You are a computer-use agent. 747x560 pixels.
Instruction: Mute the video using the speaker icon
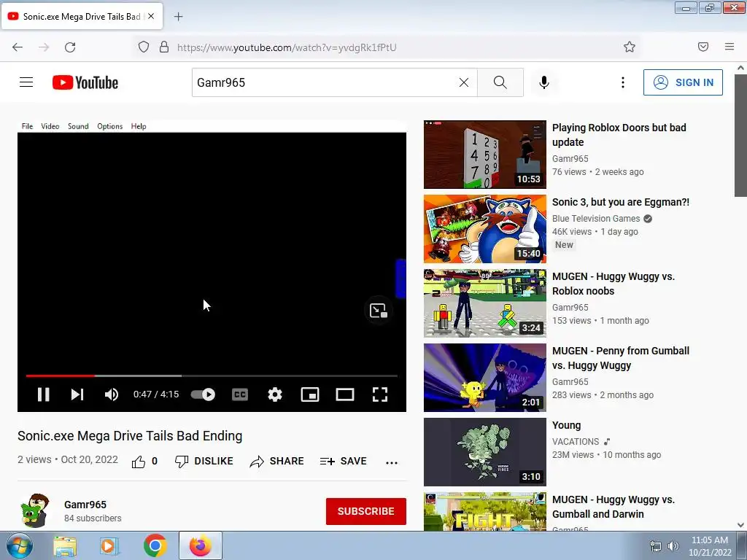pos(112,394)
